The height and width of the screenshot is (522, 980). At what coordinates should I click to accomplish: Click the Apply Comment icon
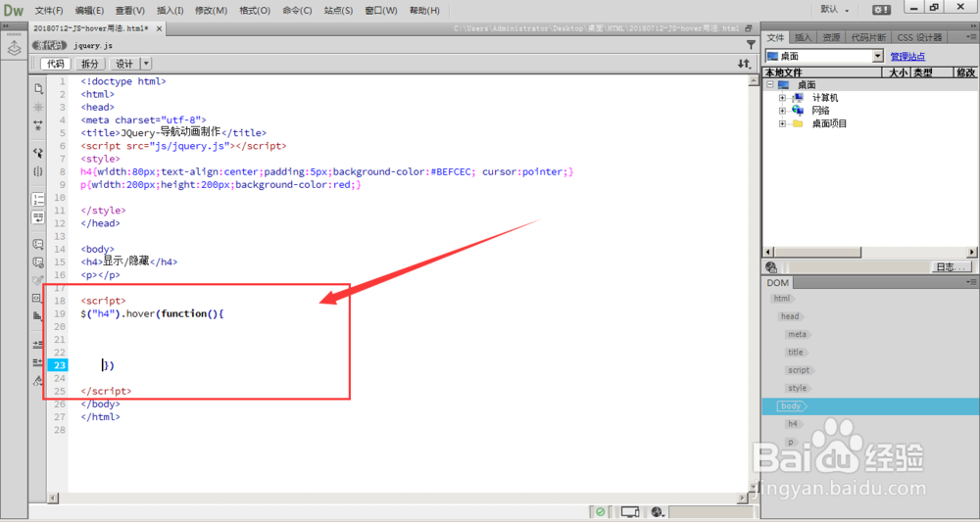coord(38,244)
